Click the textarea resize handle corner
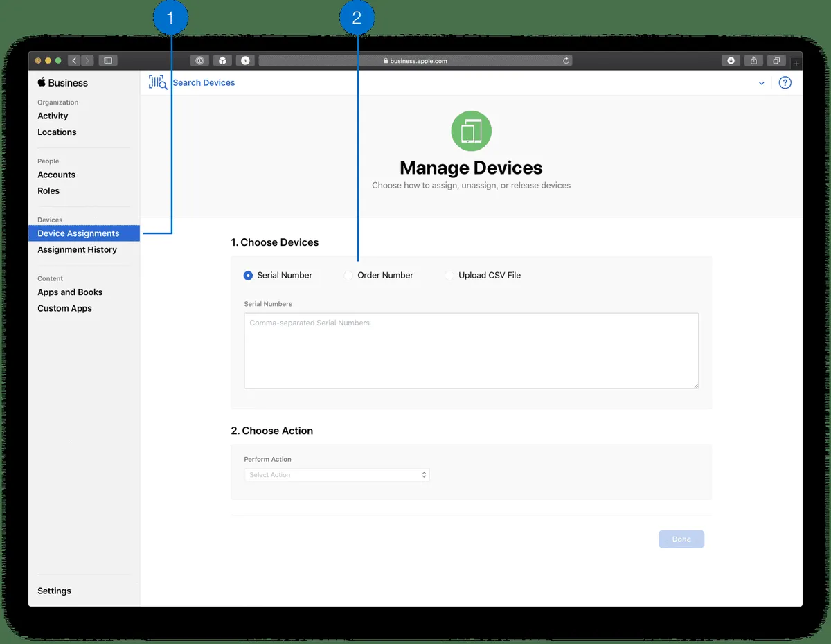The height and width of the screenshot is (644, 831). tap(695, 385)
